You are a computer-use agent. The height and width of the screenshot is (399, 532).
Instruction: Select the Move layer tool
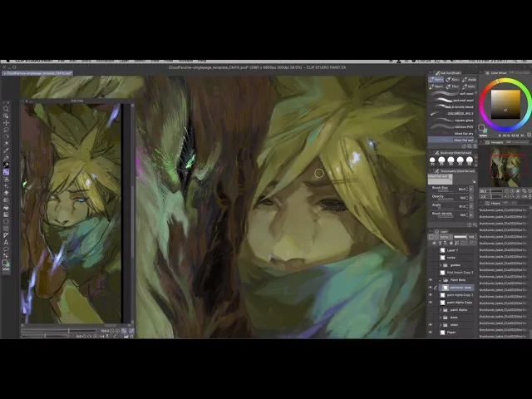coord(6,123)
